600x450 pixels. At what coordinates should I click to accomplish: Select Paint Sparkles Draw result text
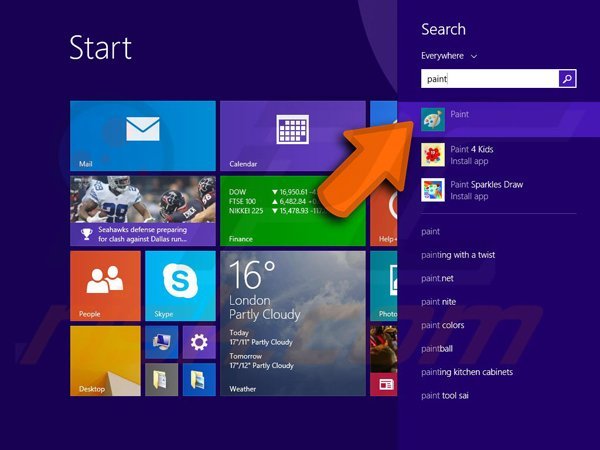click(486, 184)
